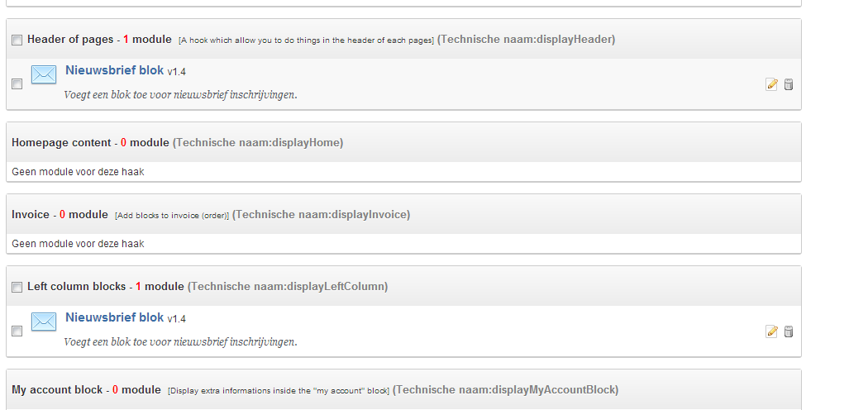Click the Left column blocks hook title
The height and width of the screenshot is (410, 868).
[76, 287]
